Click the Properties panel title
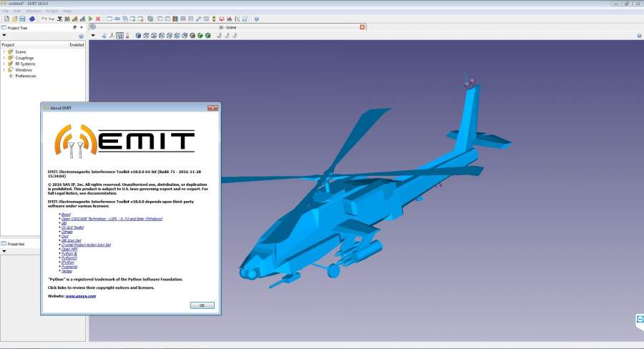Viewport: 644px width, 349px height. tap(16, 244)
